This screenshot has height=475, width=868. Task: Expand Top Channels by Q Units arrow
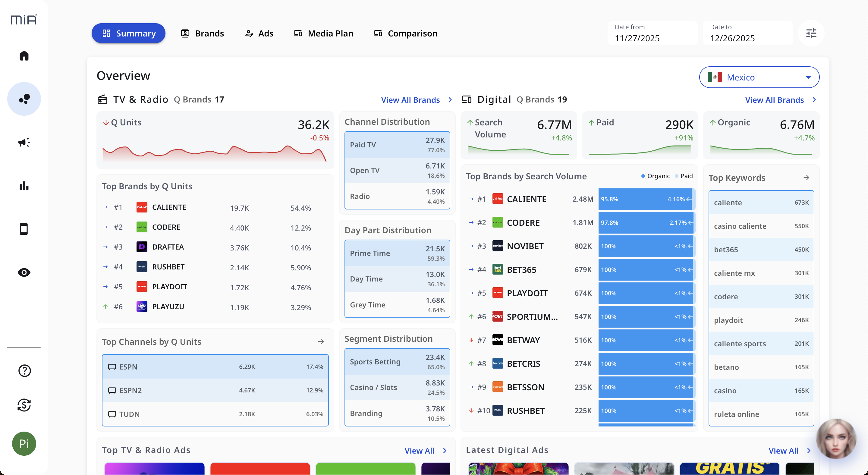(321, 341)
